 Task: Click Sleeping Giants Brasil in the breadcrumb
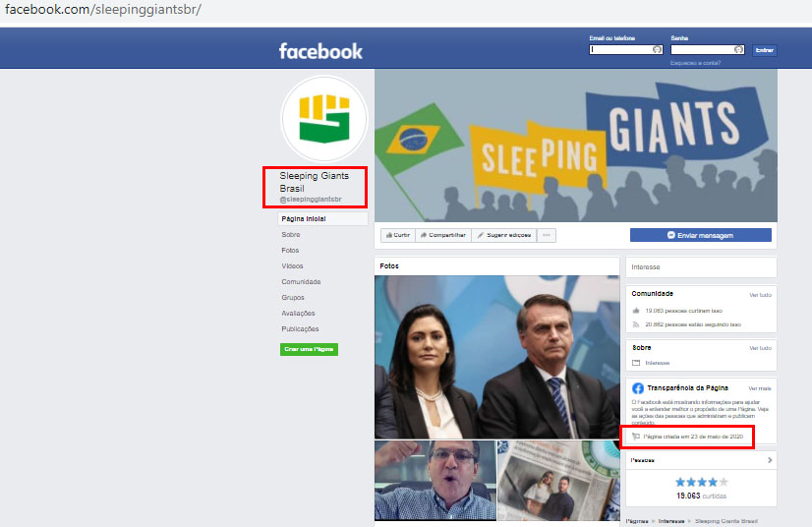tap(726, 521)
